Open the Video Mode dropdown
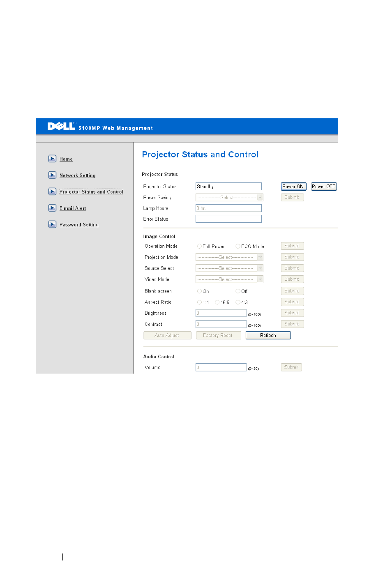This screenshot has height=588, width=392. tap(229, 279)
